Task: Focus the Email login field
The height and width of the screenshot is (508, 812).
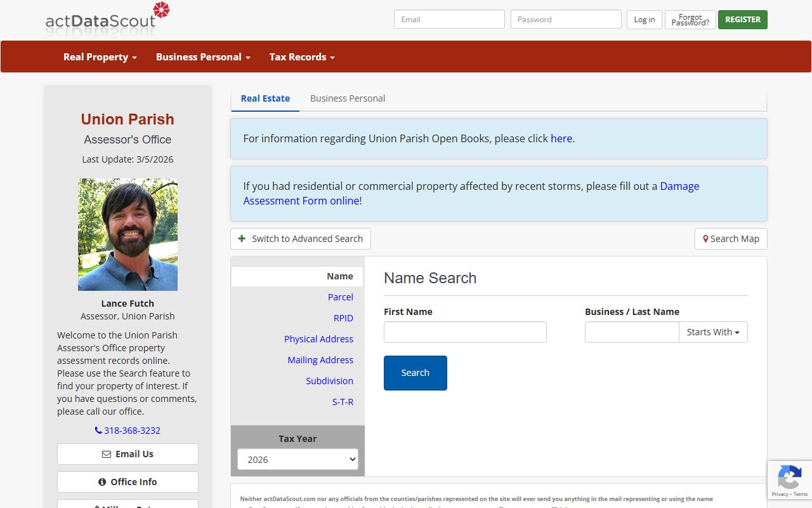Action: point(449,19)
